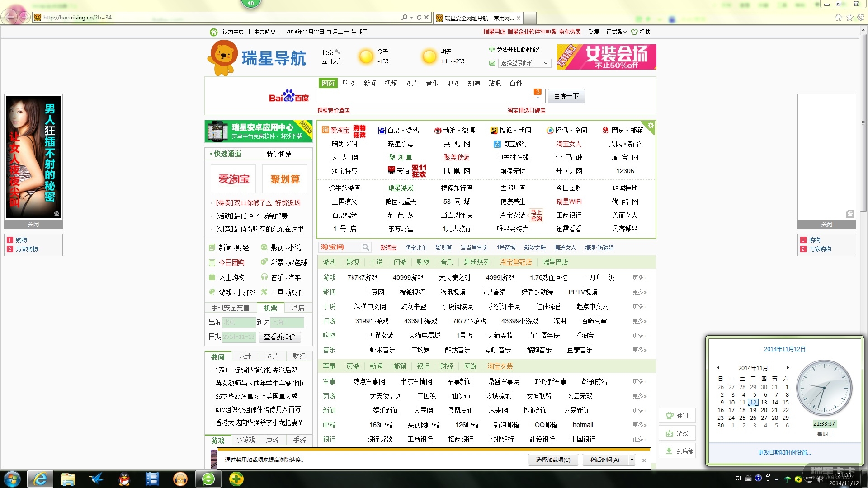The image size is (868, 488).
Task: Switch to the 酒店 tab
Action: [298, 308]
